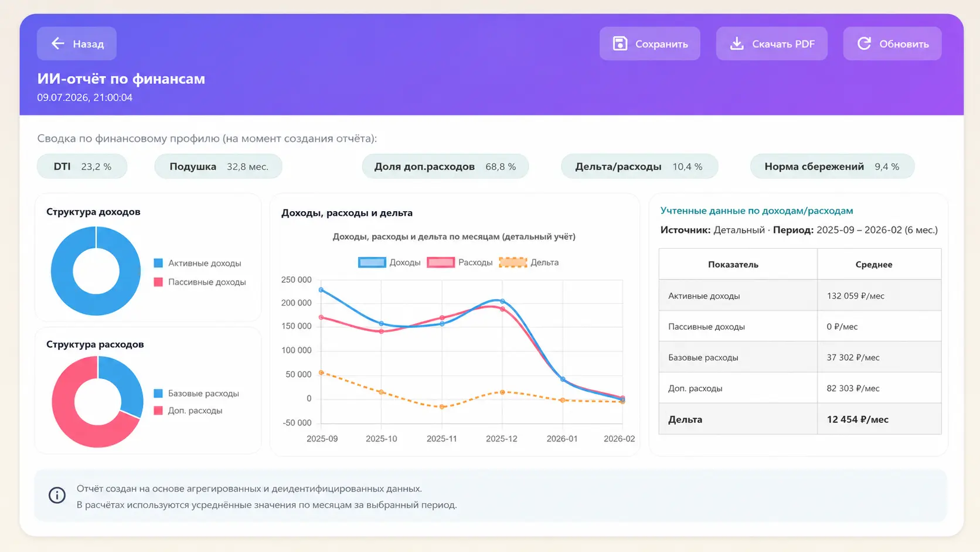
Task: Download report via Скачать PDF
Action: 771,43
